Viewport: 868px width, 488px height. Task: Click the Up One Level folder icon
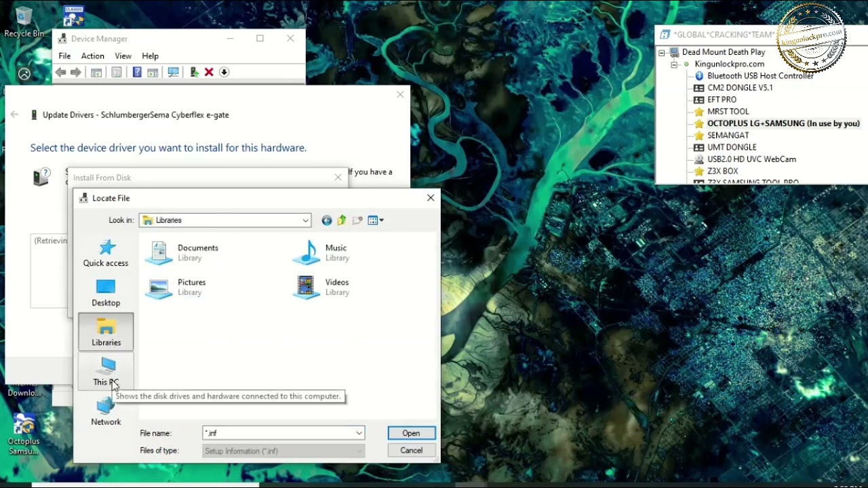pos(342,220)
